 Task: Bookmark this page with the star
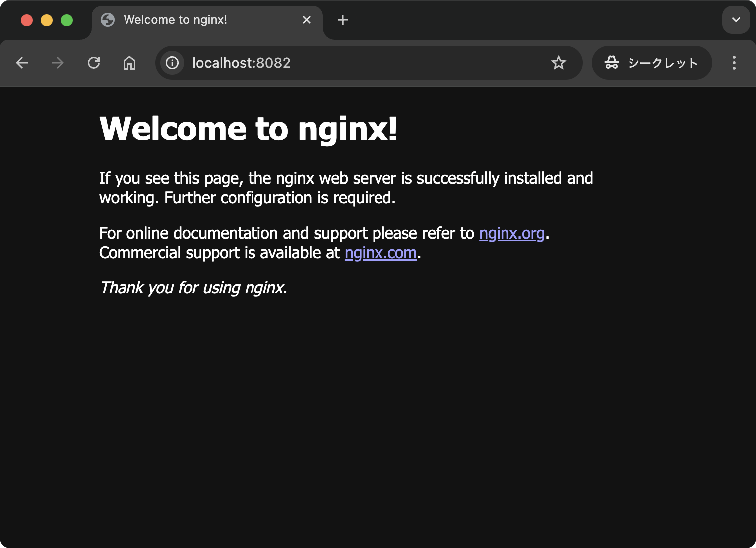click(x=558, y=63)
